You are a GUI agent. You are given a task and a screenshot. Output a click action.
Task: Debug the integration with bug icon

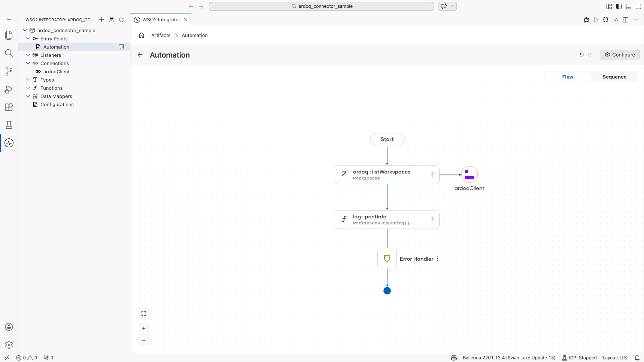(606, 20)
